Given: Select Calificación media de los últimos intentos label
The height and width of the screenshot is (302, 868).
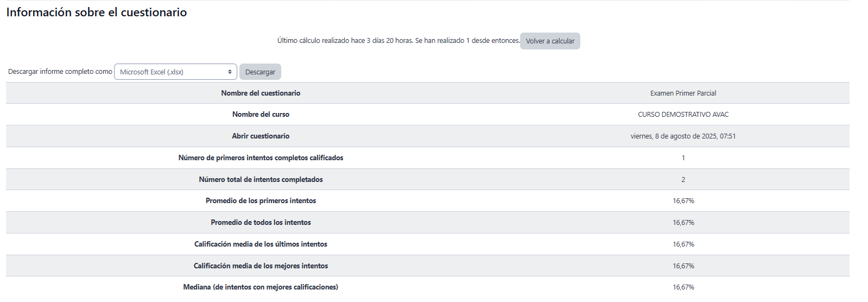Looking at the screenshot, I should point(261,244).
